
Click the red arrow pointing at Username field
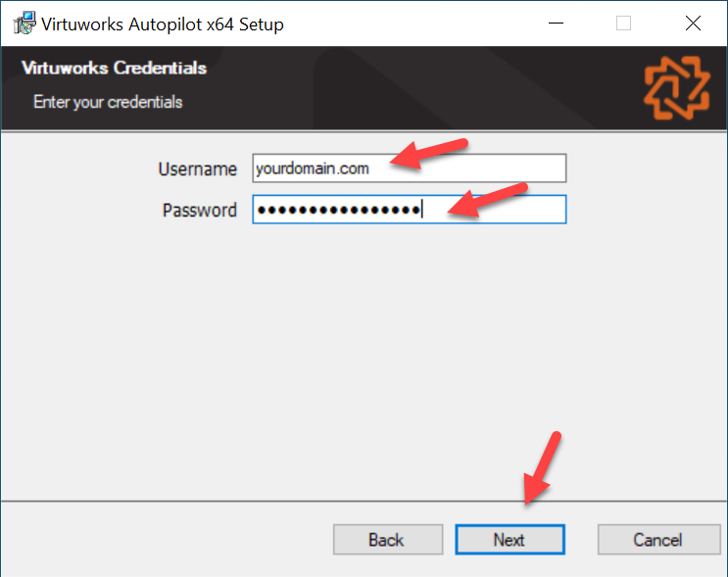point(428,153)
